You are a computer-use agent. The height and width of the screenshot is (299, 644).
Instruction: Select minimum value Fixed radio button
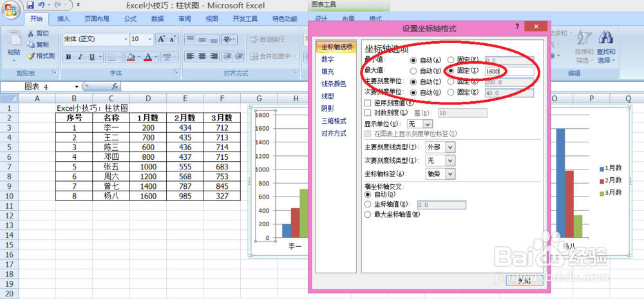click(x=451, y=60)
